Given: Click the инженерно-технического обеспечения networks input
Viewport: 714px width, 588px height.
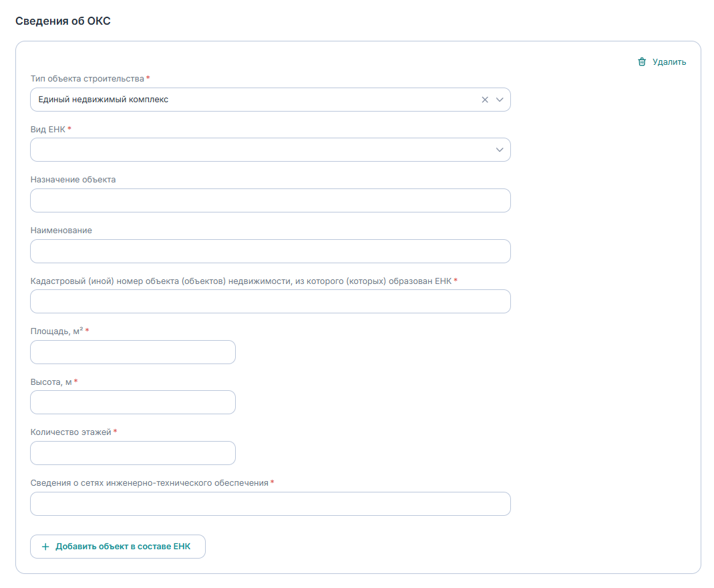Looking at the screenshot, I should pyautogui.click(x=270, y=504).
